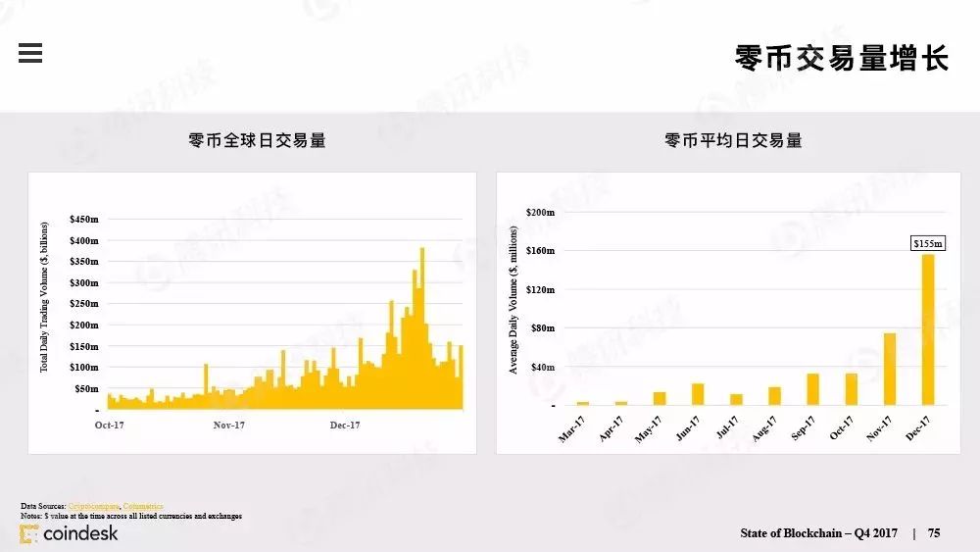Viewport: 980px width, 552px height.
Task: Click the Notes line about $ value
Action: tap(131, 517)
